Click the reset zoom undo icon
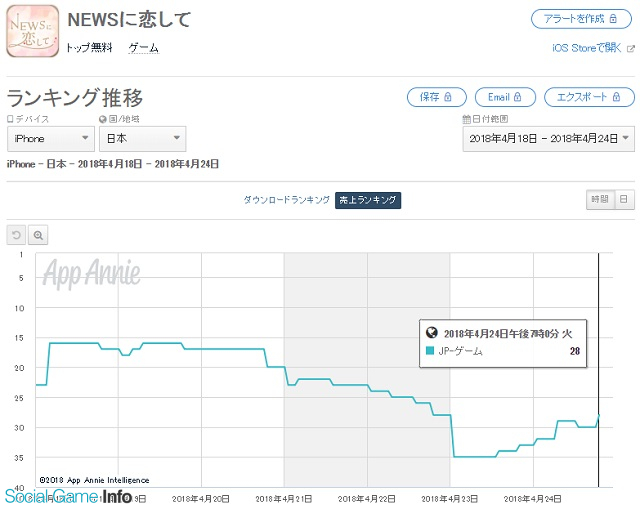640x509 pixels. (16, 235)
